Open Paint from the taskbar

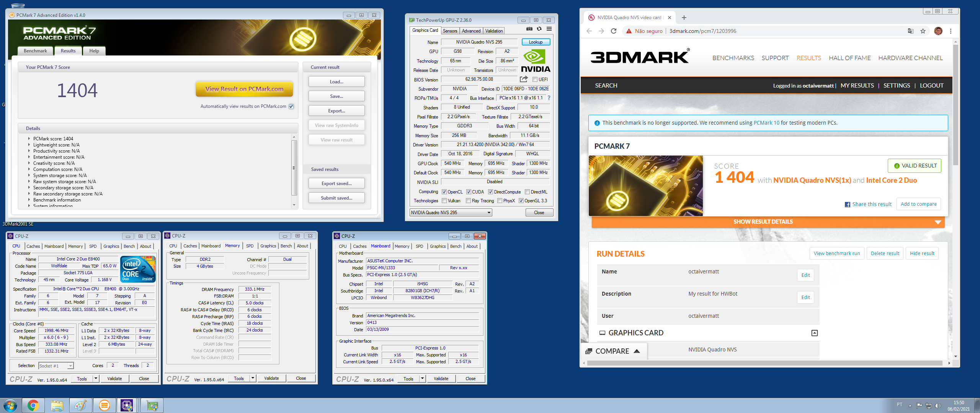80,405
